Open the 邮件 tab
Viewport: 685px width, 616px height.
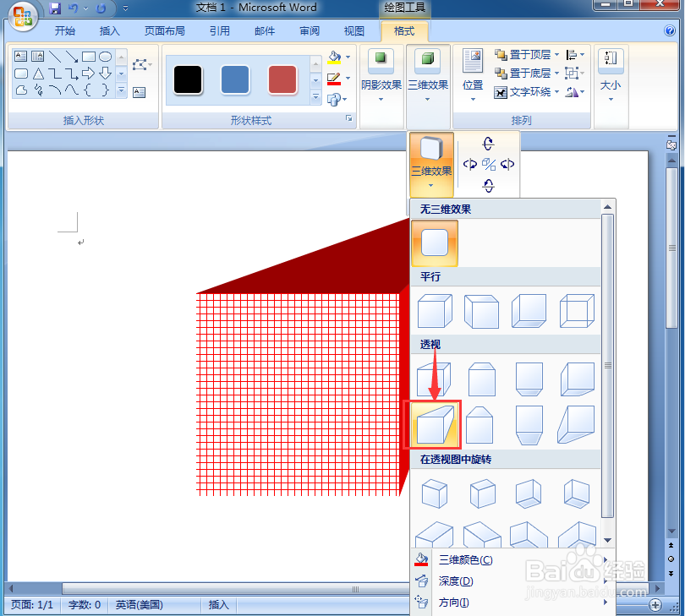(x=265, y=31)
